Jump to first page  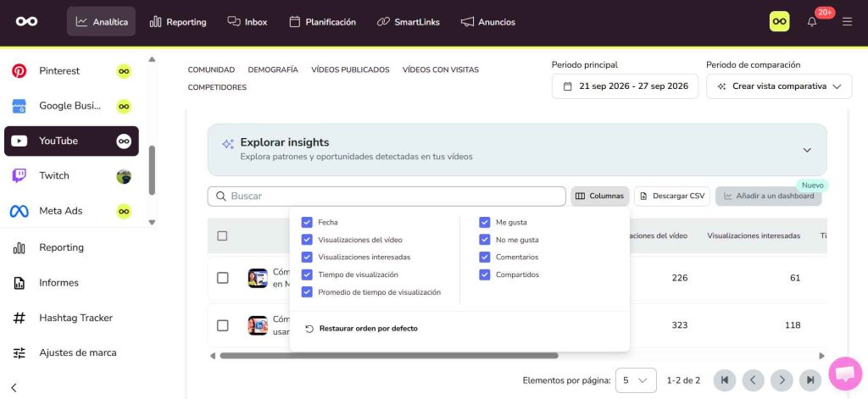(725, 380)
